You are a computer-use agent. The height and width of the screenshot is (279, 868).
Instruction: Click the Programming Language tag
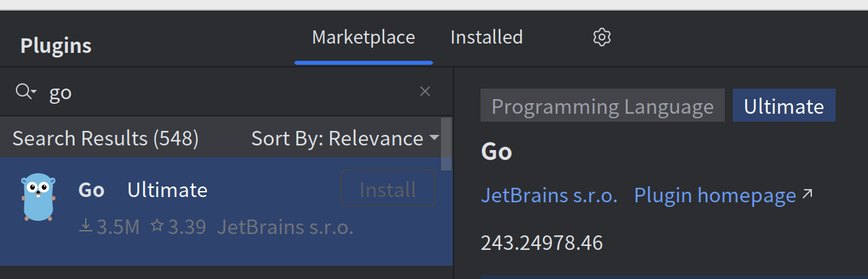click(602, 106)
